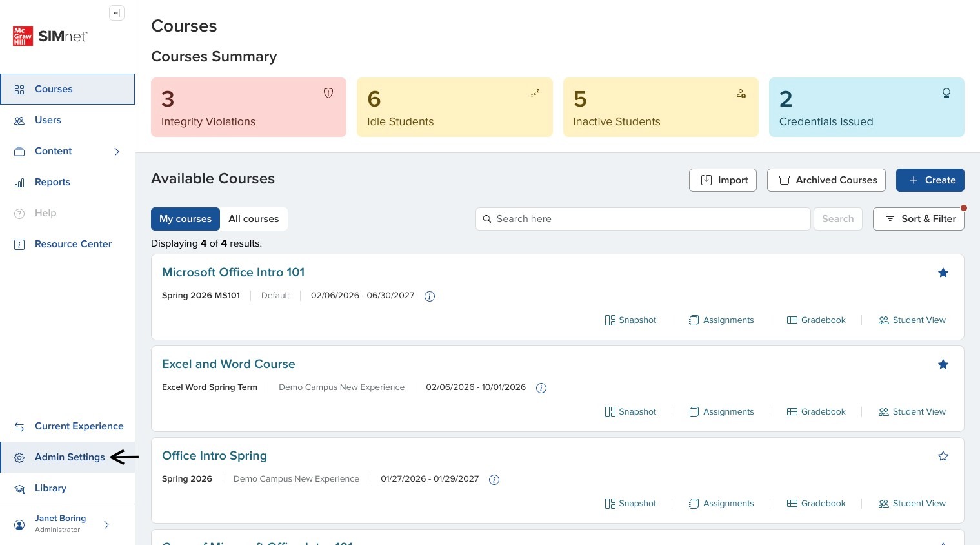Image resolution: width=980 pixels, height=545 pixels.
Task: Open Gradebook for Office Intro Spring
Action: (816, 504)
